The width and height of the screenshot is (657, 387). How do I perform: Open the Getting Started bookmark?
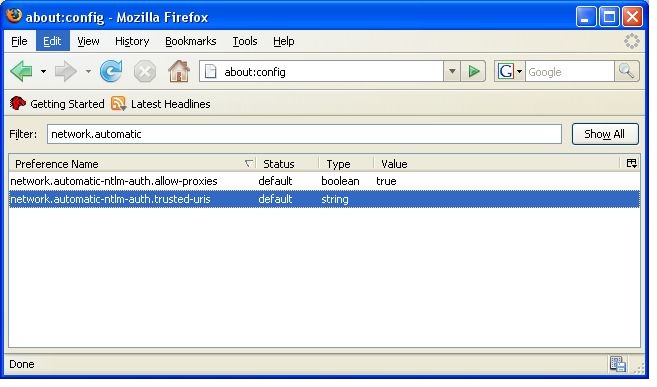pyautogui.click(x=57, y=104)
